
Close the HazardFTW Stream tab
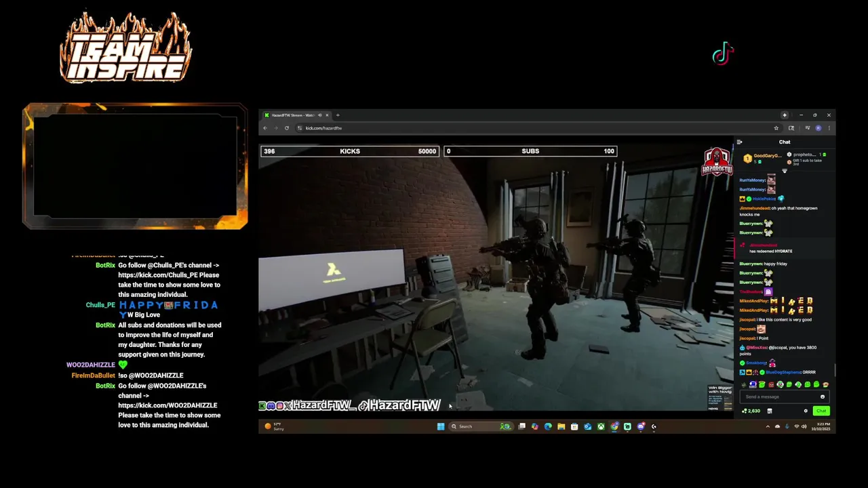(327, 115)
